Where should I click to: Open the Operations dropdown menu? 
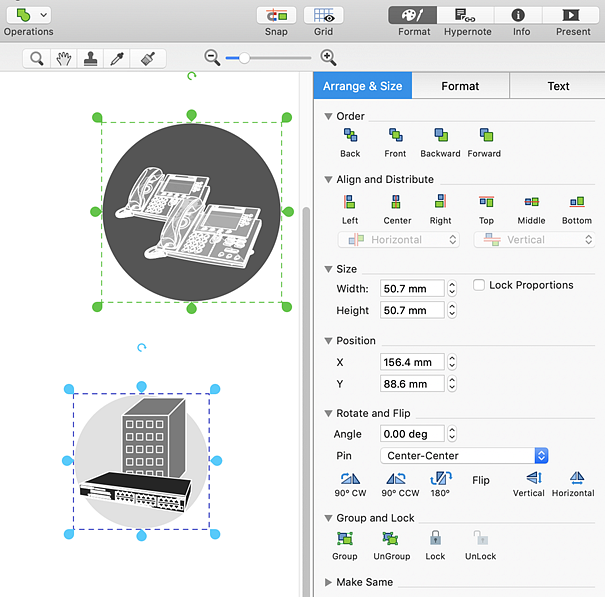point(28,16)
